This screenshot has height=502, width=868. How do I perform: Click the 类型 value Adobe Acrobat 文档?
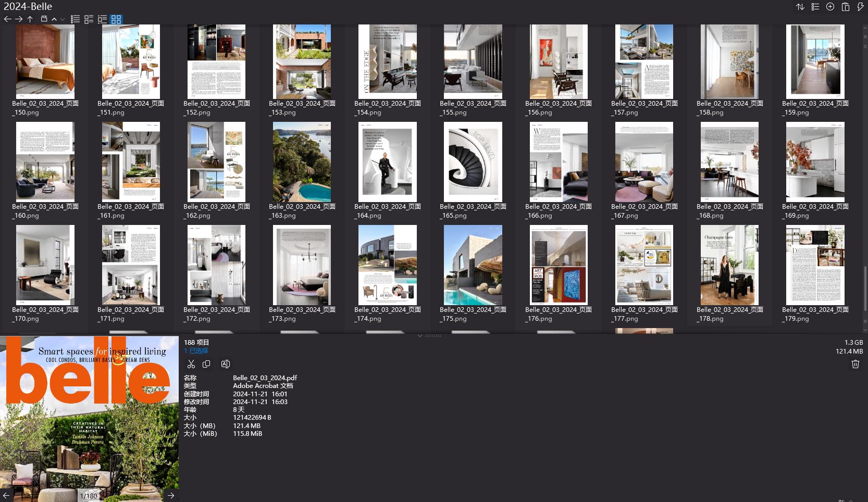pos(263,386)
